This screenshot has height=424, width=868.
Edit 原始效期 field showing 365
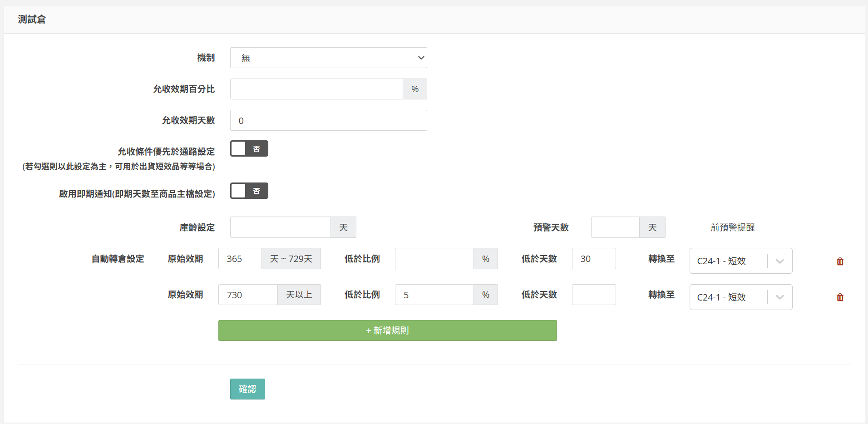pyautogui.click(x=240, y=259)
